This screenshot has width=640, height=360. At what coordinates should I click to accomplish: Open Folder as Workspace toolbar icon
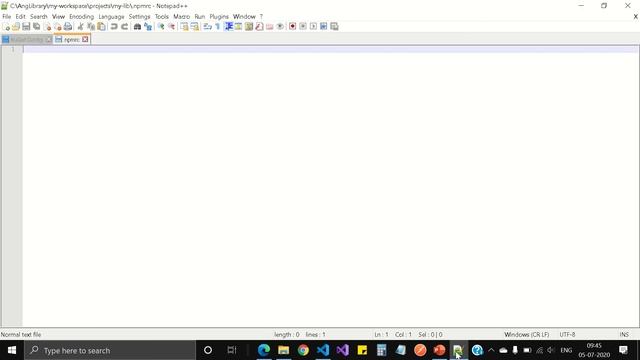(269, 27)
